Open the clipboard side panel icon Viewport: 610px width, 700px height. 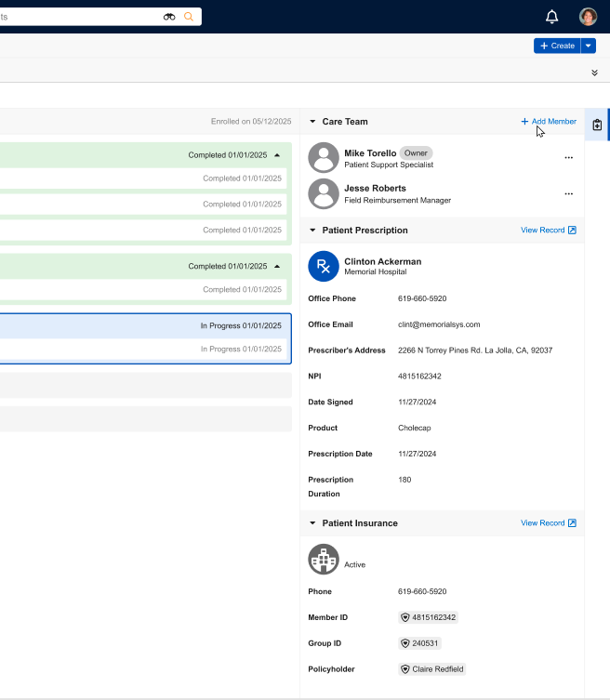597,125
